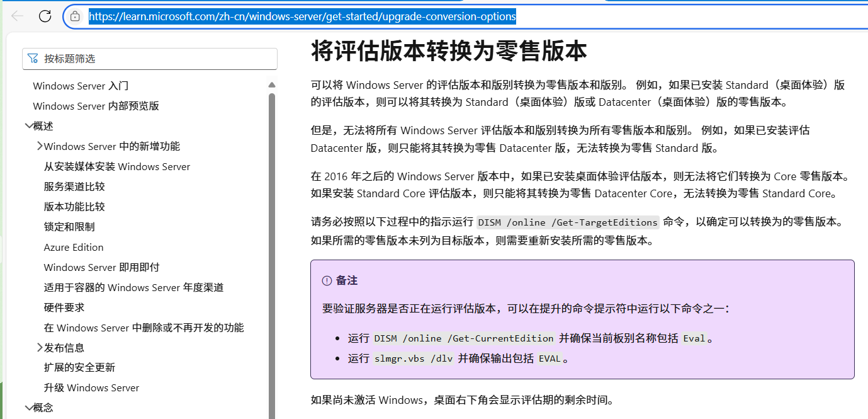Viewport: 868px width, 419px height.
Task: Focus the 按标题筛选 filter box
Action: [150, 59]
